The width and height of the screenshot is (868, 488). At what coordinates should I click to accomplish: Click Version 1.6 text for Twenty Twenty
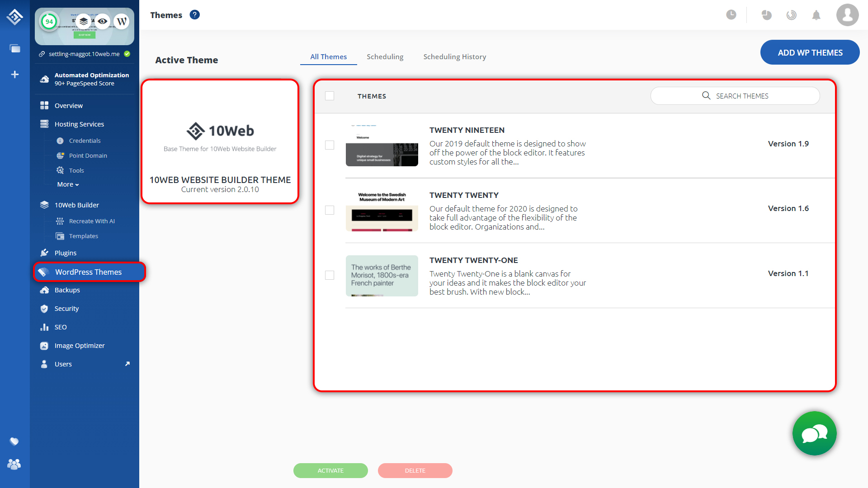click(x=788, y=208)
